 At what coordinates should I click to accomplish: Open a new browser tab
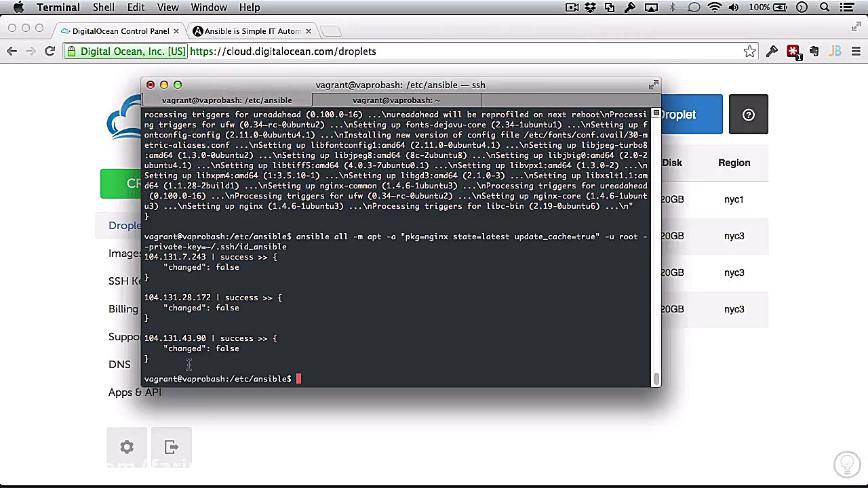coord(330,31)
